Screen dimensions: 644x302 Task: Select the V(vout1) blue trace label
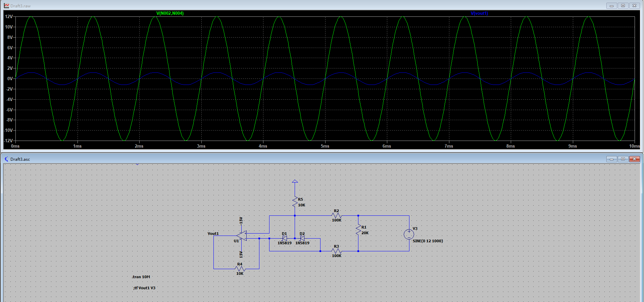479,13
